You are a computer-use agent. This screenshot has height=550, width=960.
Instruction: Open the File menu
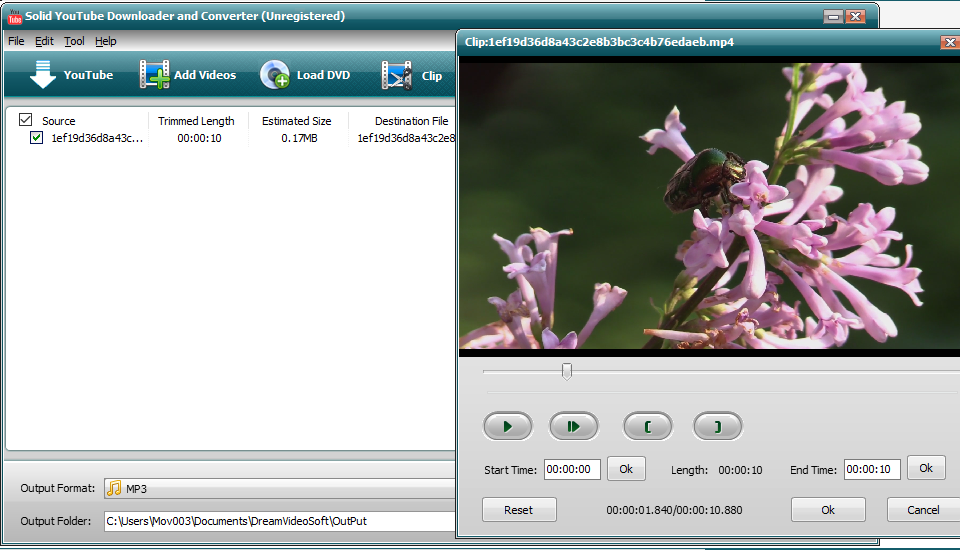[x=16, y=41]
